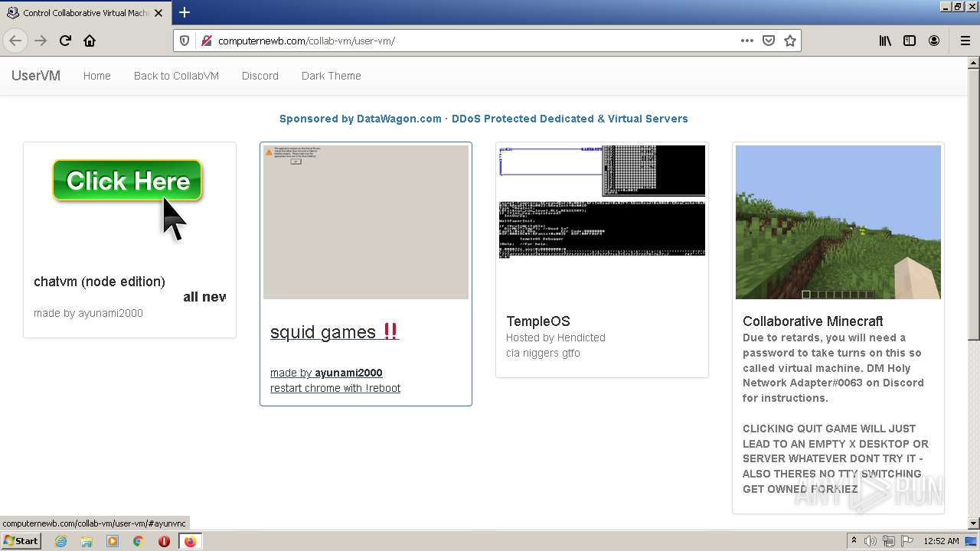Open Windows Explorer folder on the taskbar

[87, 541]
